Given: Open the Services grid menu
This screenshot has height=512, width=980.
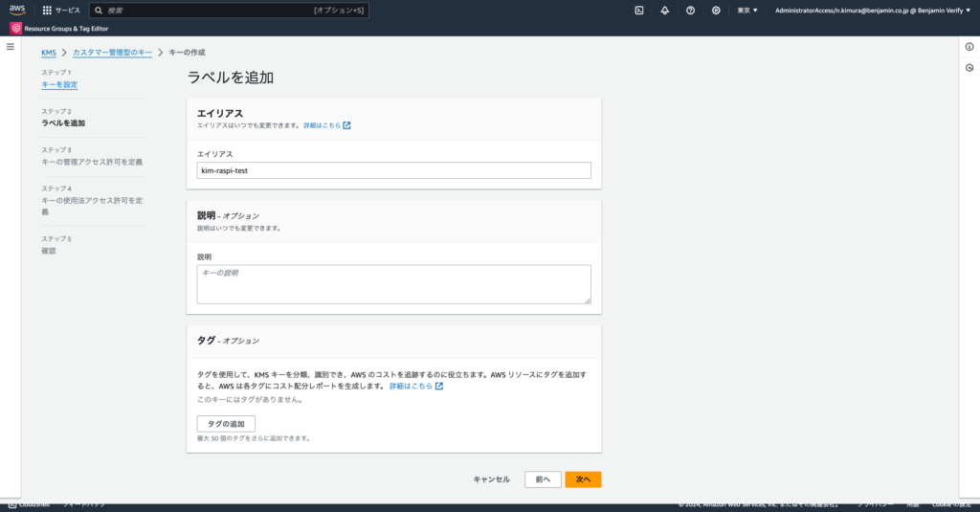Looking at the screenshot, I should coord(60,10).
